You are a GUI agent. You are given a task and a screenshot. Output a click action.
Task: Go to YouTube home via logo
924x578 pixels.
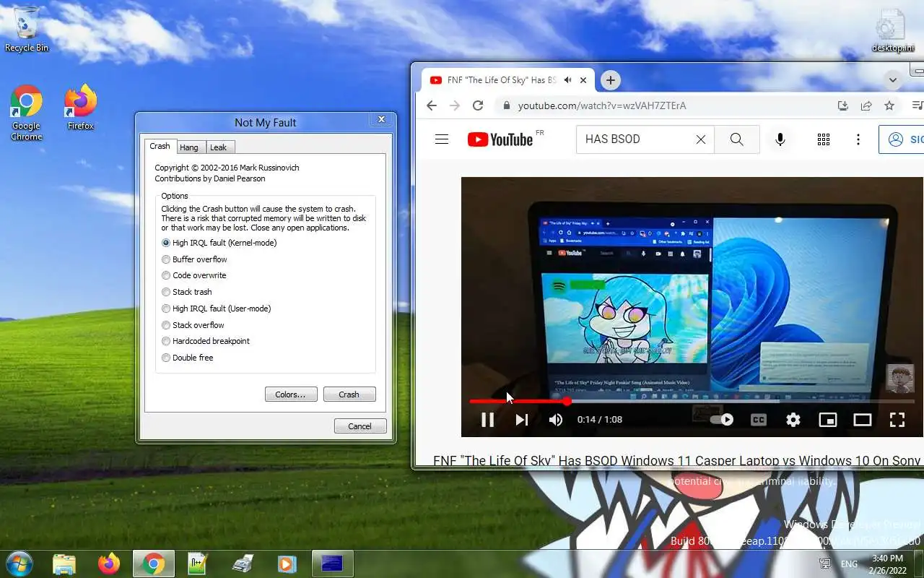(500, 139)
